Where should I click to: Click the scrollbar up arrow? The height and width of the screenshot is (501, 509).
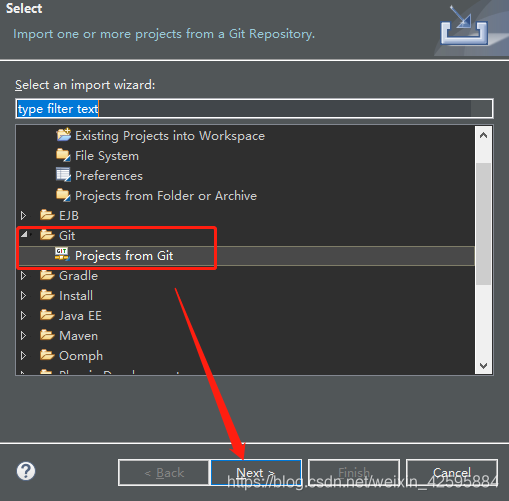(483, 135)
